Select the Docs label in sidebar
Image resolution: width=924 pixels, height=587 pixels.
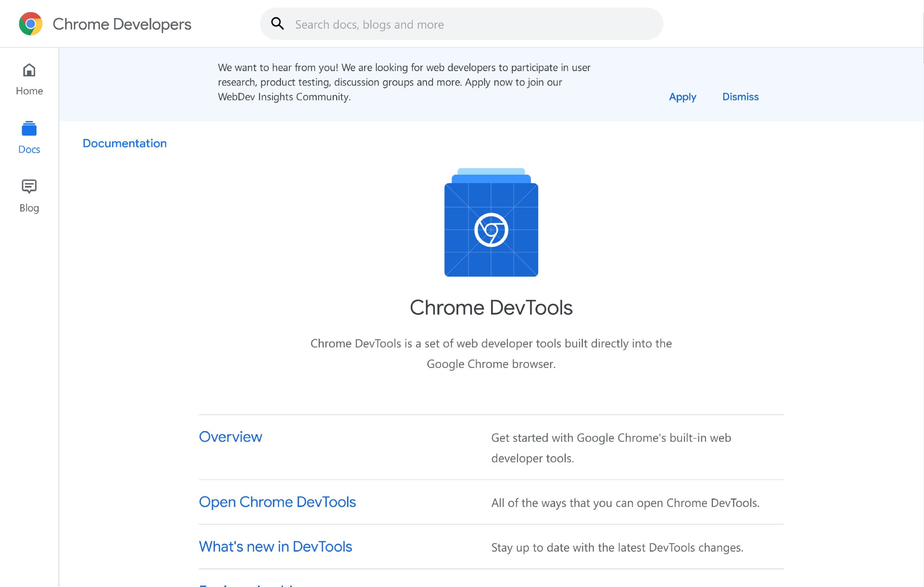pyautogui.click(x=29, y=149)
